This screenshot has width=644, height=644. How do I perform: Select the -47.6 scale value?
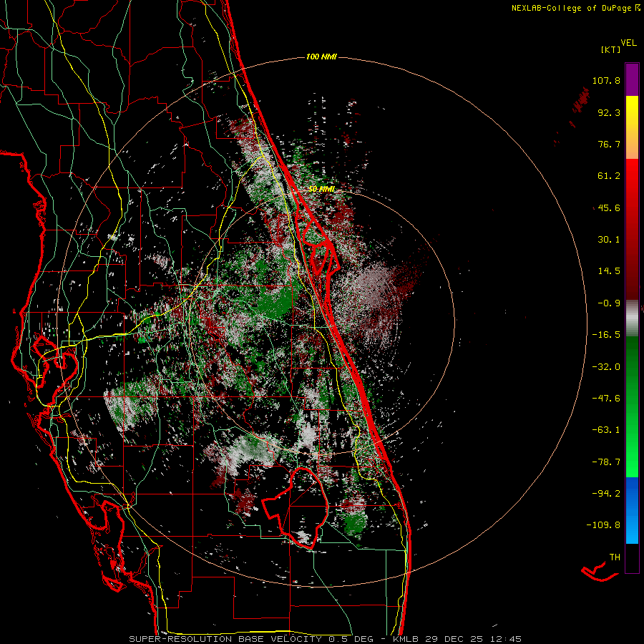(x=606, y=399)
